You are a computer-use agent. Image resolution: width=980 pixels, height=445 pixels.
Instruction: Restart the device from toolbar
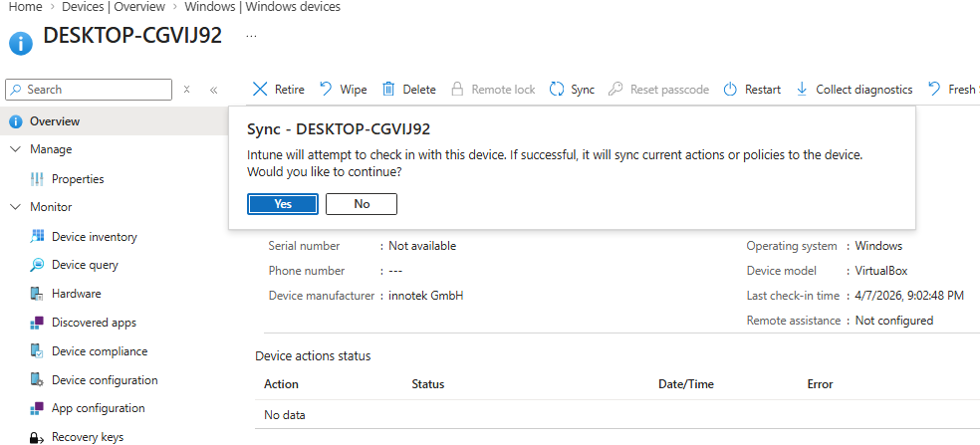point(752,90)
